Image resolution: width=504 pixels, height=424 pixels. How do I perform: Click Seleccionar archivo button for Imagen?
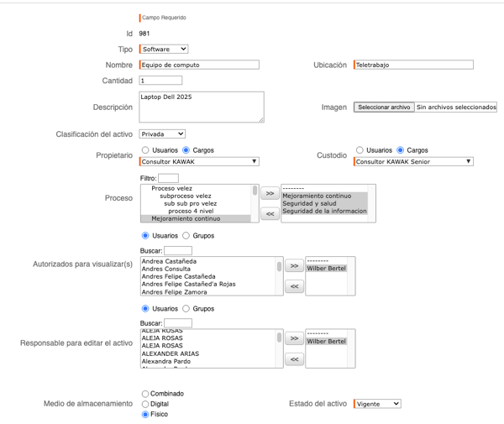pos(384,107)
